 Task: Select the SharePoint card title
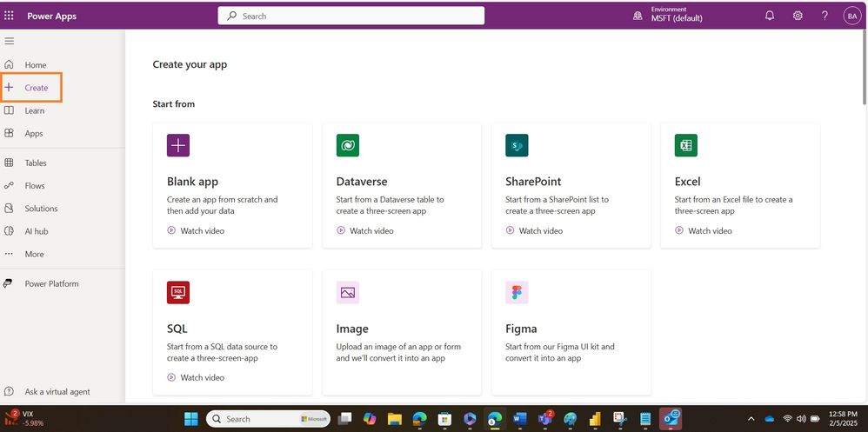pos(533,182)
